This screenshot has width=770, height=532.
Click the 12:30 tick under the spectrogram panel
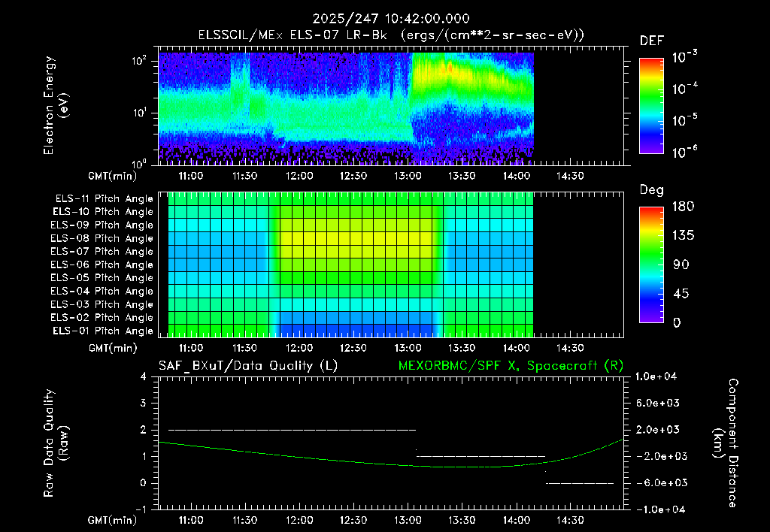(x=353, y=176)
